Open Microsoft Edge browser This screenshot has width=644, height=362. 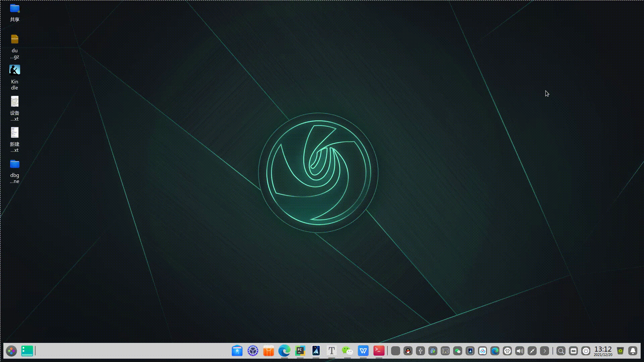284,351
